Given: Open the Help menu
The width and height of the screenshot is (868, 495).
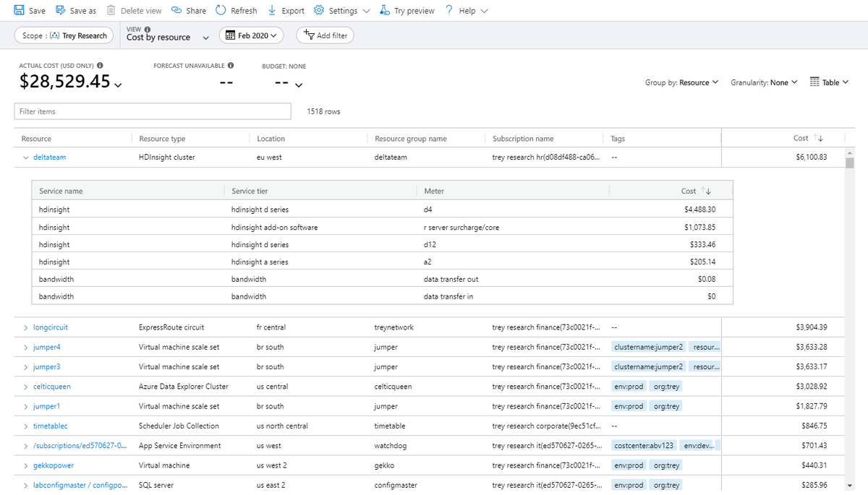Looking at the screenshot, I should (x=467, y=11).
